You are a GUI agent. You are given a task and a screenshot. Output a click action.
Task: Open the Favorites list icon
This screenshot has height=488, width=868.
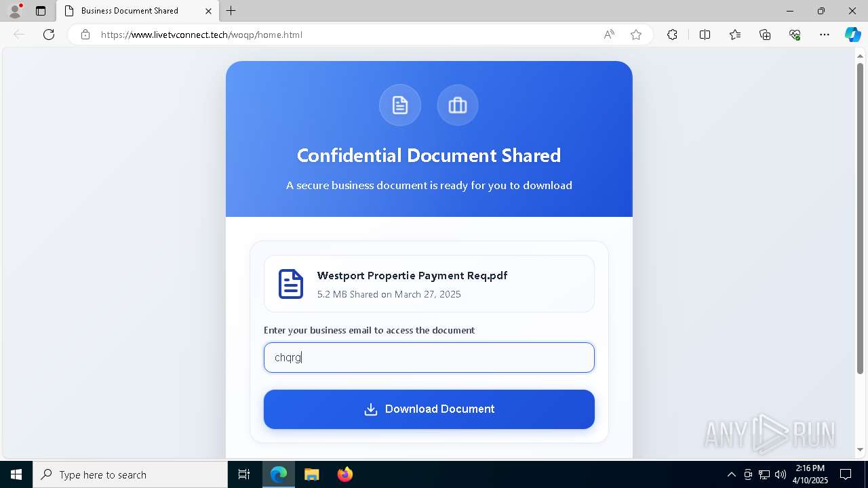(x=735, y=35)
